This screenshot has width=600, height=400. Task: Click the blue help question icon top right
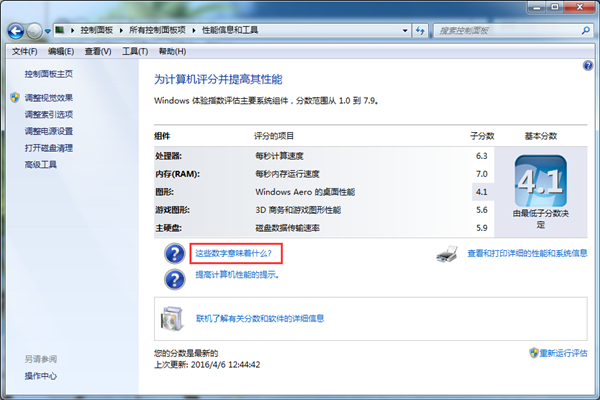(588, 65)
